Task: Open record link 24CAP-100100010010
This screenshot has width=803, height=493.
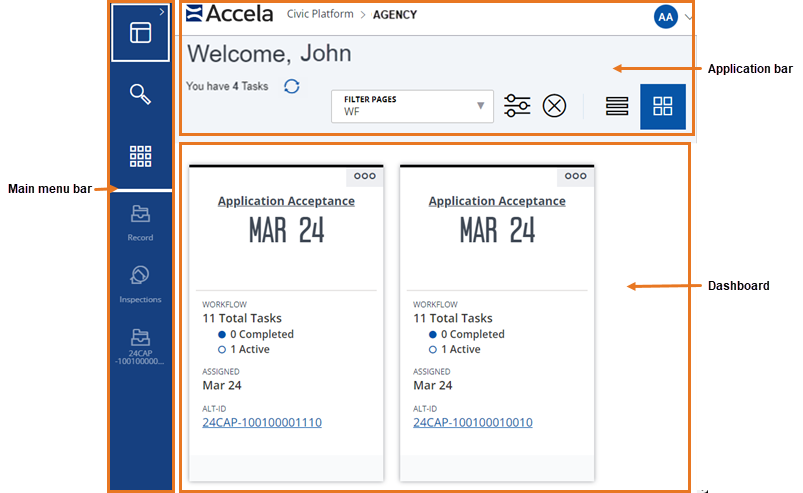Action: coord(472,423)
